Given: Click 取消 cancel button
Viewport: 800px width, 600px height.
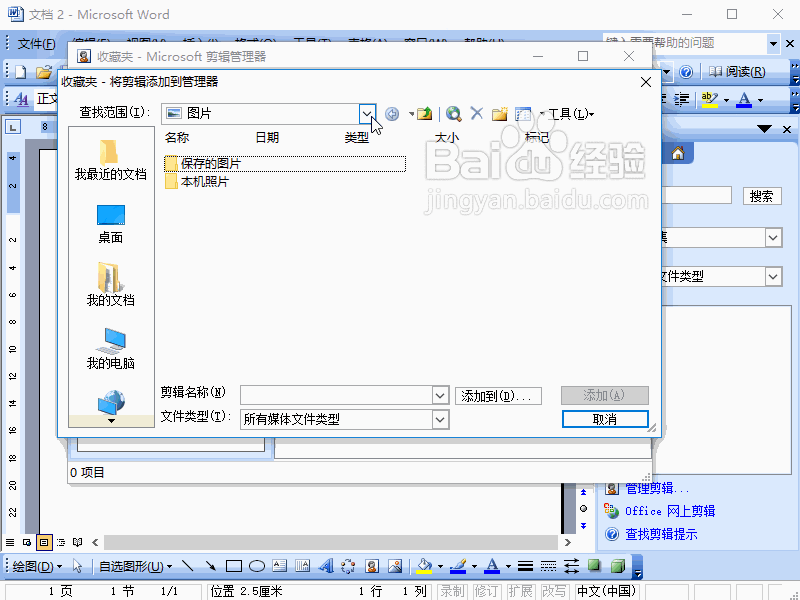Looking at the screenshot, I should tap(605, 419).
